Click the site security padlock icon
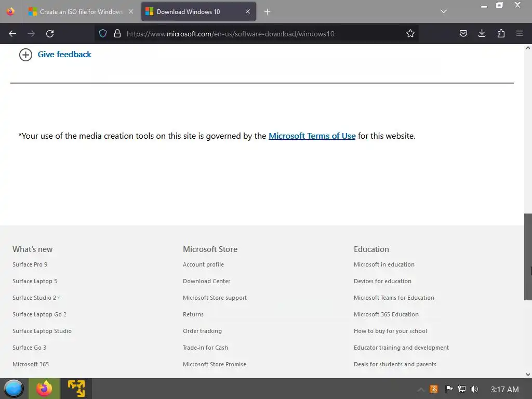This screenshot has width=532, height=399. click(x=117, y=33)
